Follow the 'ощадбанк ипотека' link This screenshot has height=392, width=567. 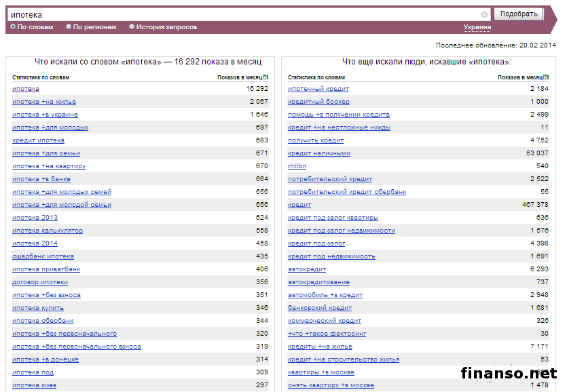[43, 256]
